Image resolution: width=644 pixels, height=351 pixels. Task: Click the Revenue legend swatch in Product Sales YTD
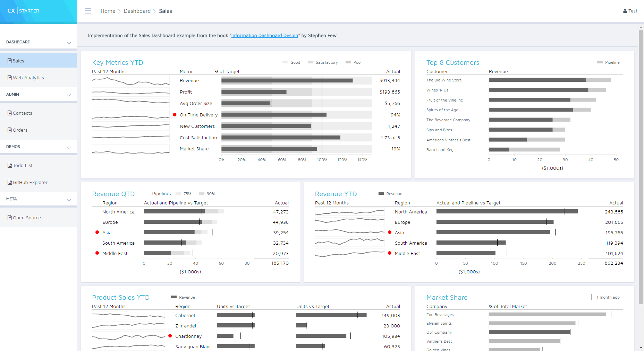(x=174, y=297)
